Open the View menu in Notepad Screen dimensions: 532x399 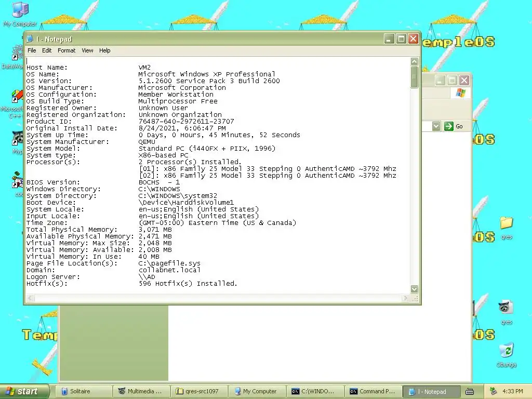click(87, 50)
